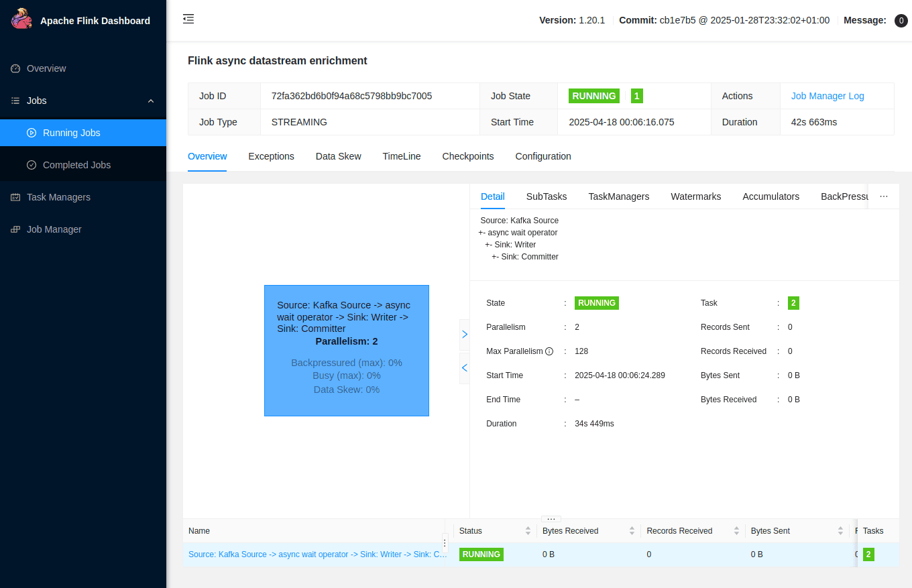Click the Completed Jobs check-circle icon
Screen dimensions: 912x588
(32, 165)
